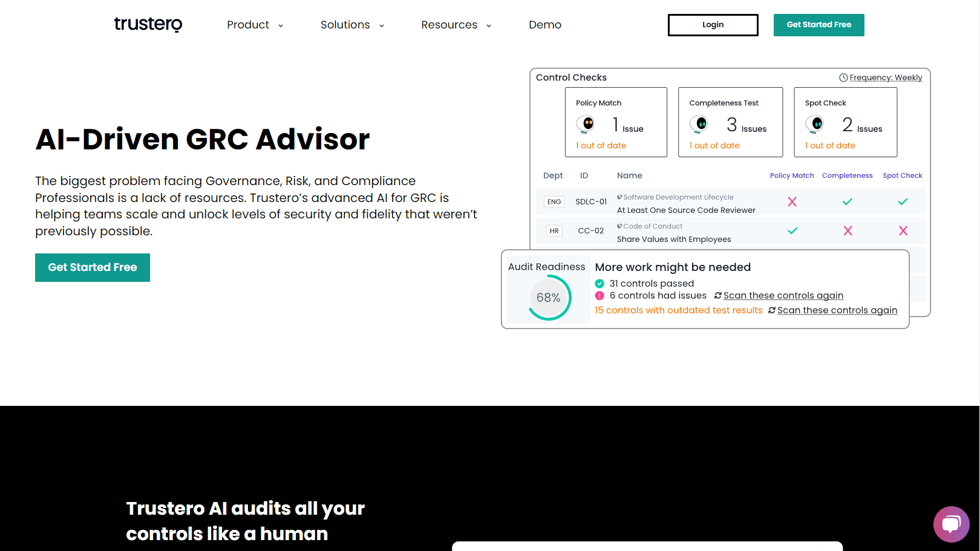This screenshot has height=551, width=980.
Task: Open Frequency: Weekly link
Action: 886,77
